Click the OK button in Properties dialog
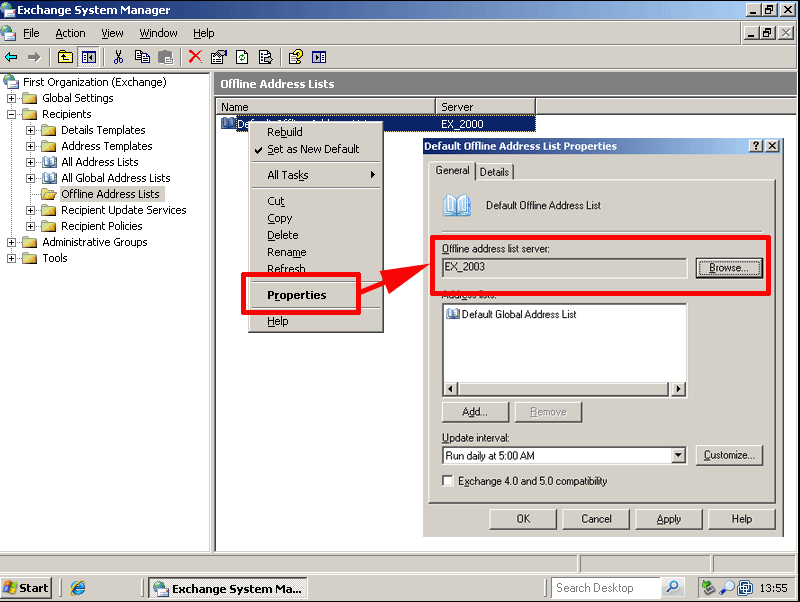This screenshot has width=800, height=602. pos(523,519)
